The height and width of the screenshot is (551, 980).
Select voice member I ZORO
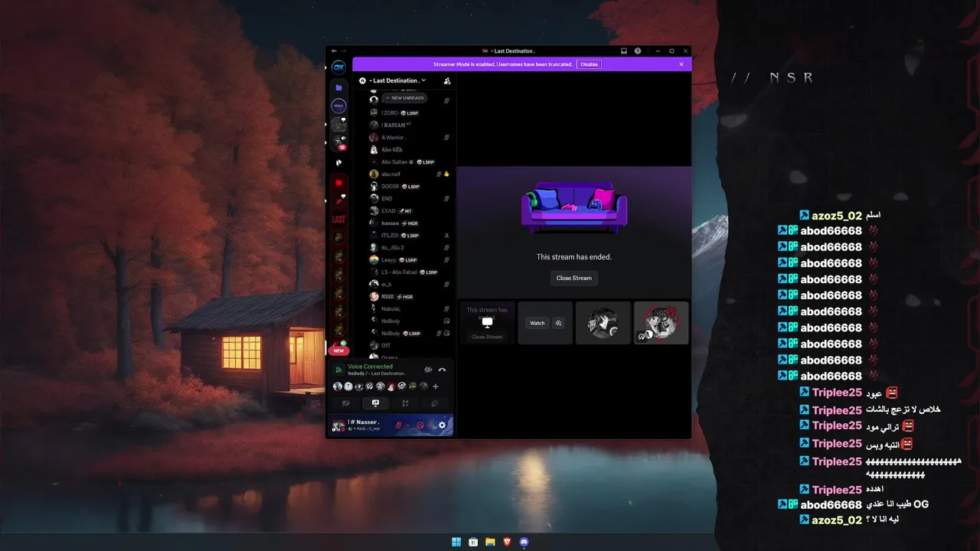click(410, 112)
